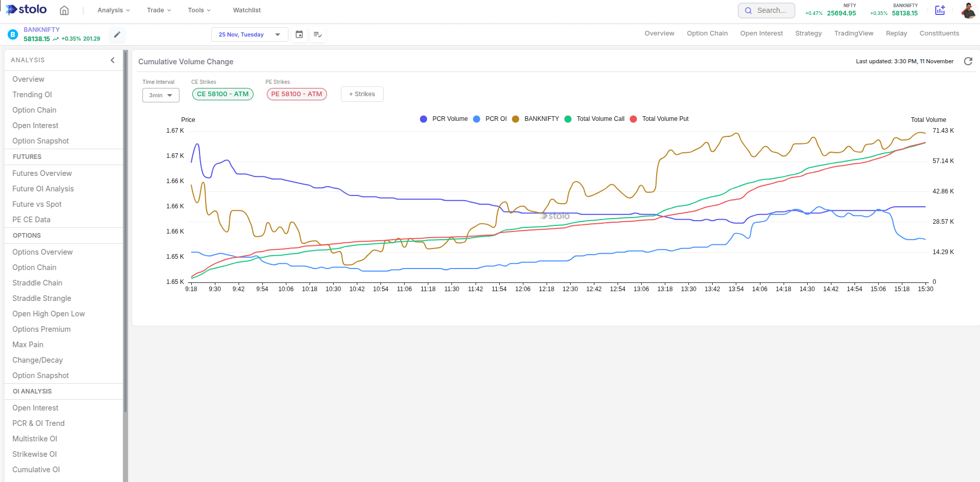Viewport: 980px width, 482px height.
Task: Collapse the Analysis sidebar with the chevron
Action: 113,60
